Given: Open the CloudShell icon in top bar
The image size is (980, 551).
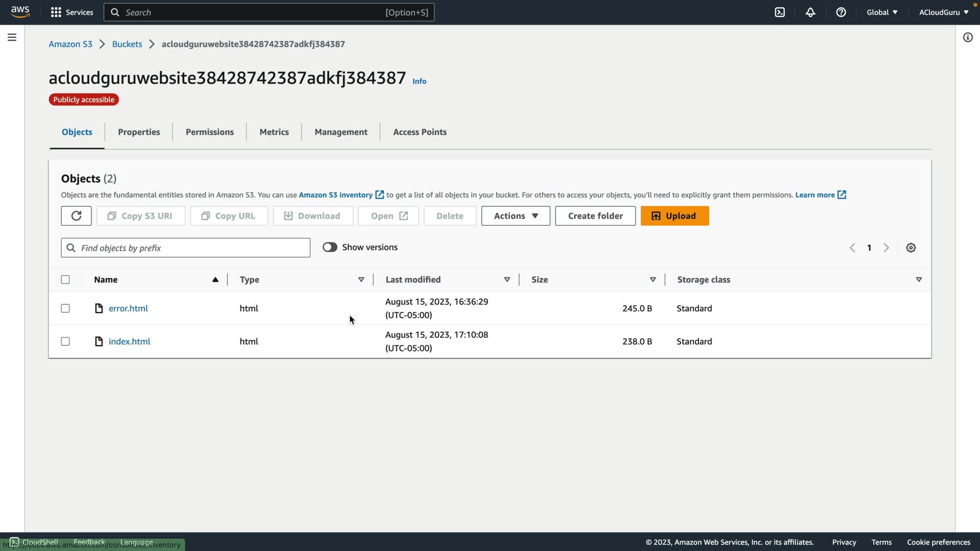Looking at the screenshot, I should coord(779,12).
